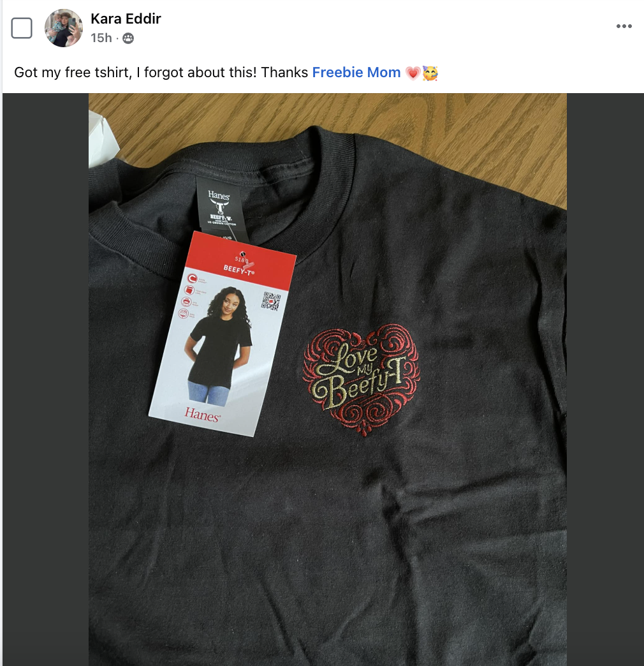Click the party face emoji in post

430,73
